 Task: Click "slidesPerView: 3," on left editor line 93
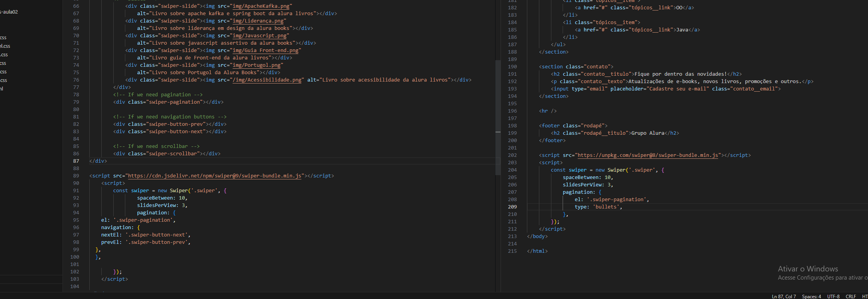162,205
